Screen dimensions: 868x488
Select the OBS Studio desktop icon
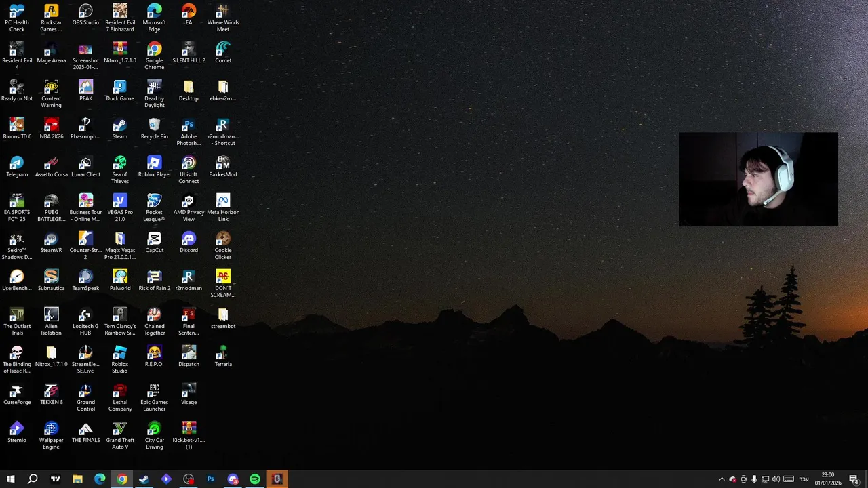click(x=85, y=15)
